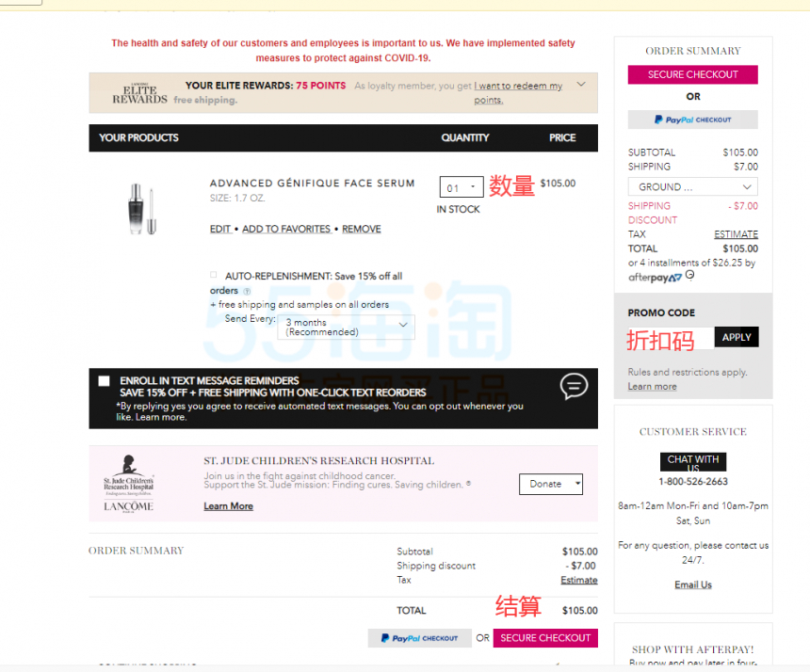This screenshot has width=810, height=672.
Task: Open the quantity 01 dropdown
Action: coord(462,187)
